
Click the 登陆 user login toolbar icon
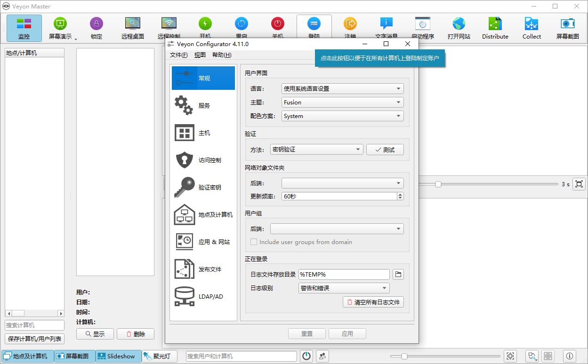[314, 24]
